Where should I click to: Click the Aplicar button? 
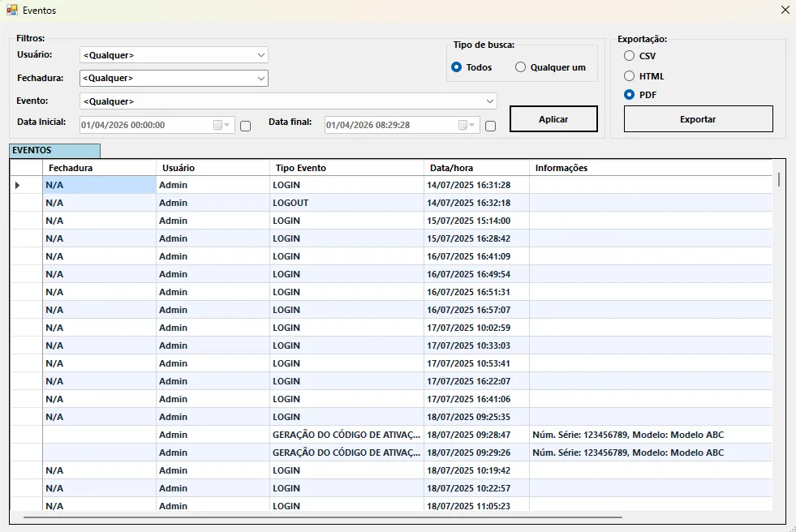553,119
